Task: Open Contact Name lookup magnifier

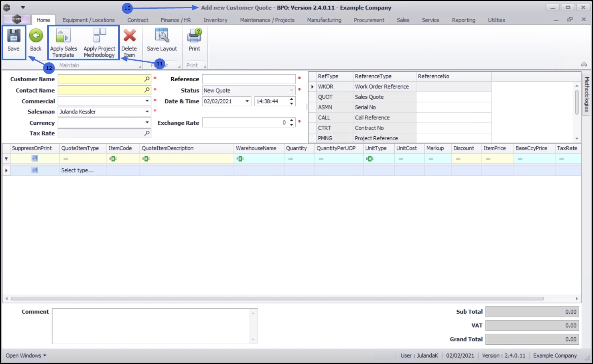Action: [147, 90]
